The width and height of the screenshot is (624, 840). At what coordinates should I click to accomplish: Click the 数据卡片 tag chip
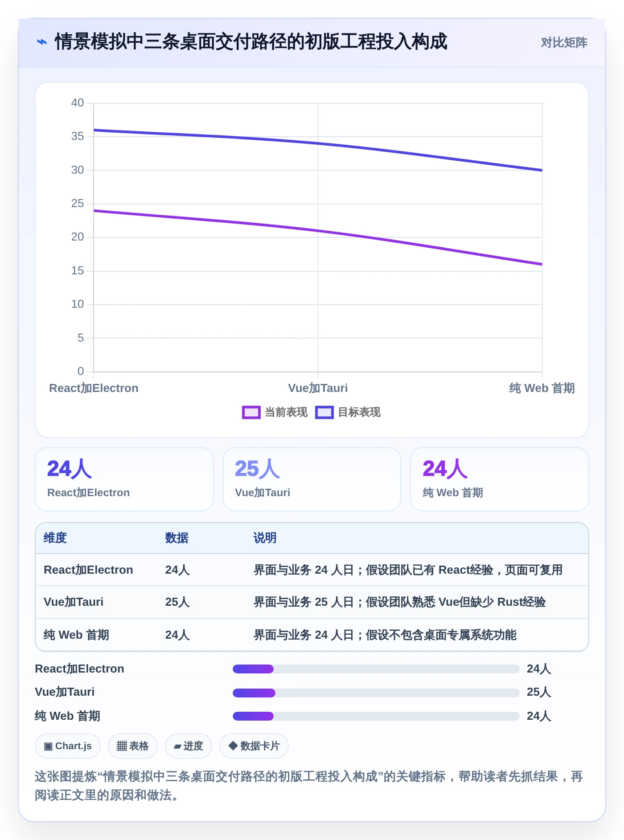pos(254,746)
